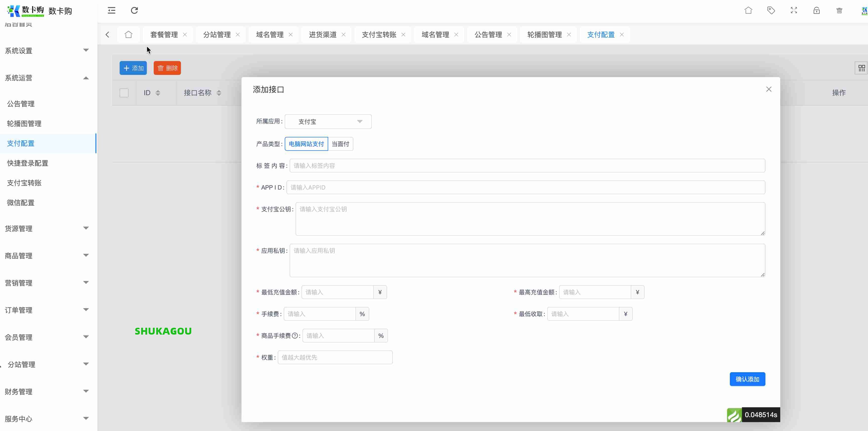Open the 所属应用 application dropdown
This screenshot has width=868, height=431.
328,121
